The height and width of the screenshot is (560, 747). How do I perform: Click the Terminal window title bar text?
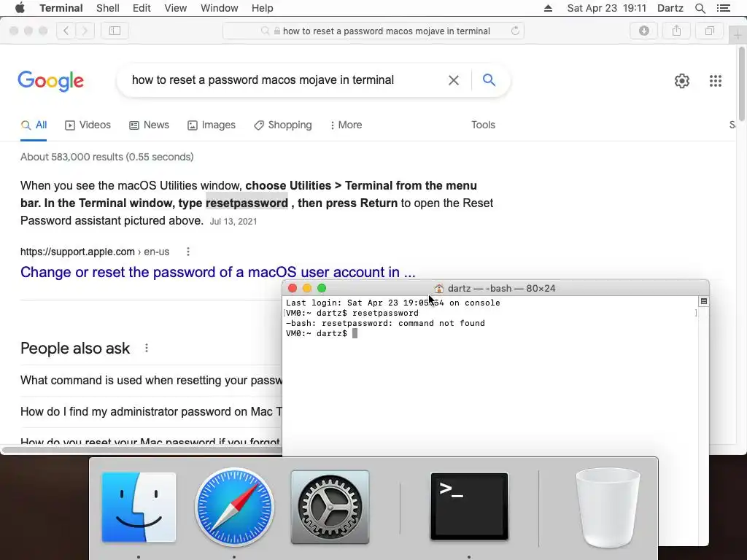coord(502,288)
